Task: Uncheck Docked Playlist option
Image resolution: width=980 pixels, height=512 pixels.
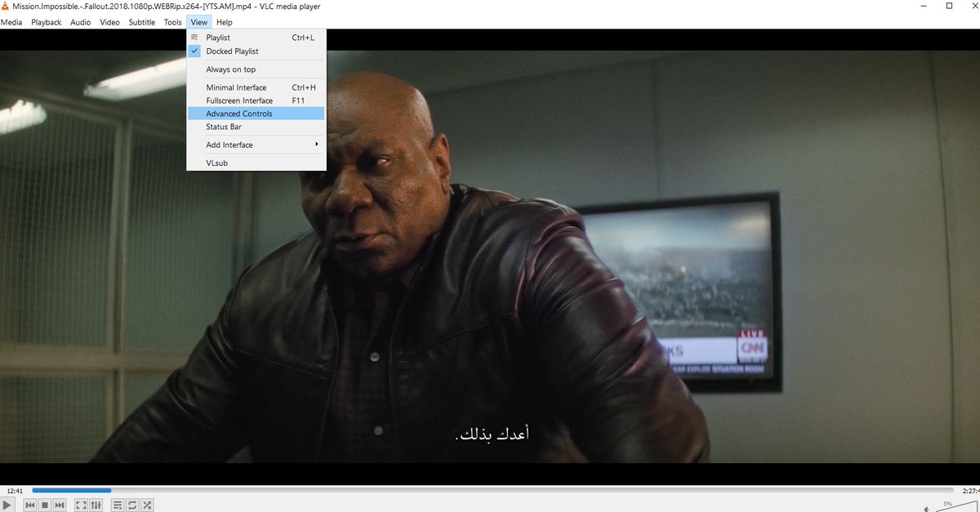Action: 256,51
